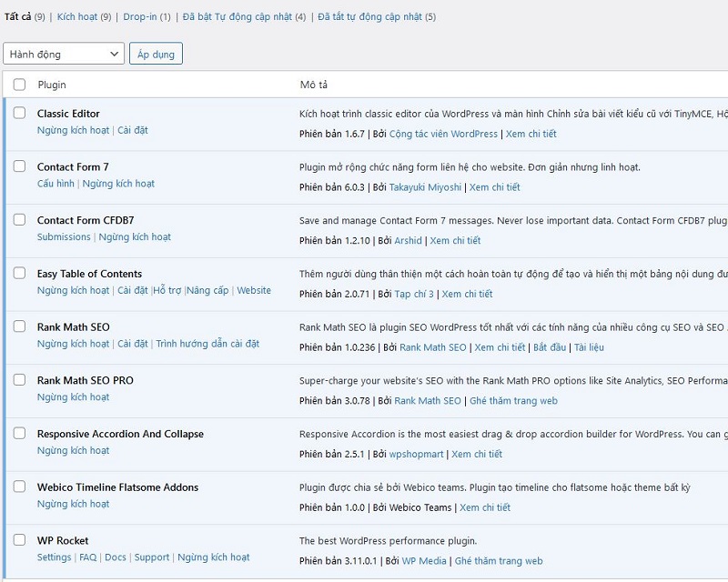
Task: Visit Rank Math SEO PRO Ghé thăm trang web
Action: [x=513, y=401]
